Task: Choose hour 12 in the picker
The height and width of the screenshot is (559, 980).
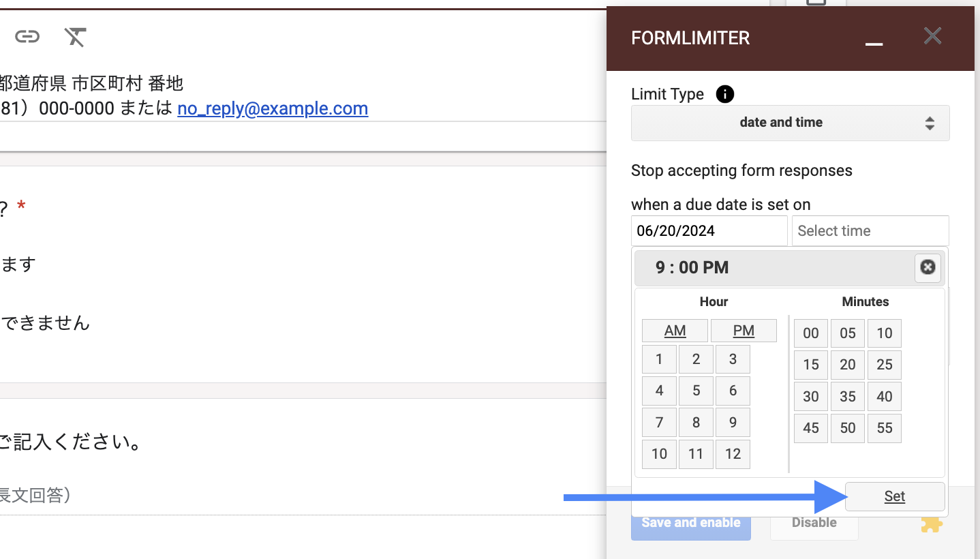Action: click(x=733, y=454)
